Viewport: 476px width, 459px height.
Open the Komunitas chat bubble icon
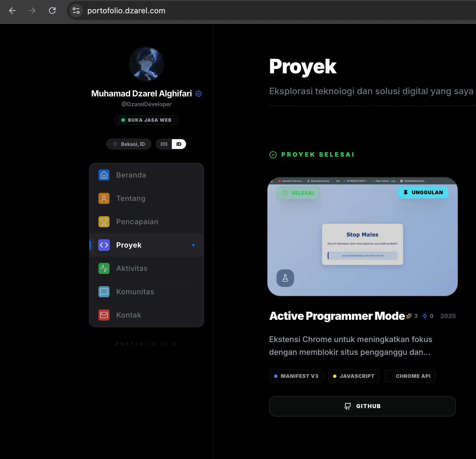point(104,292)
